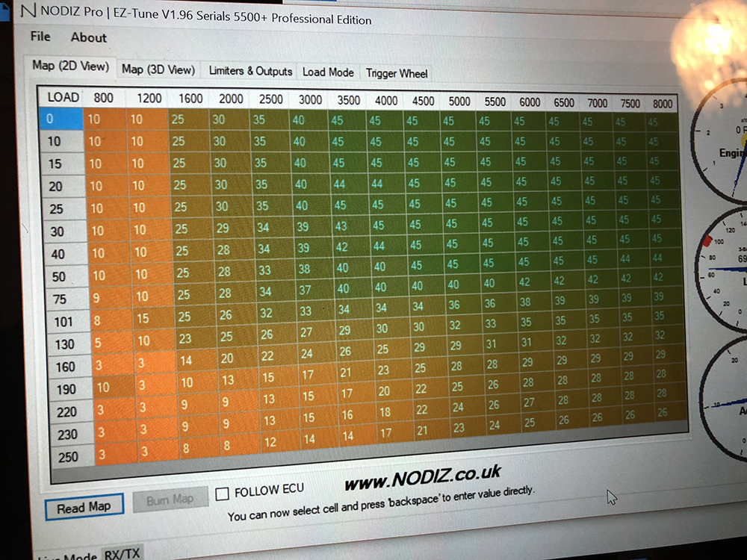747x560 pixels.
Task: Click the NODIZ logo icon in the title bar
Action: pyautogui.click(x=28, y=10)
